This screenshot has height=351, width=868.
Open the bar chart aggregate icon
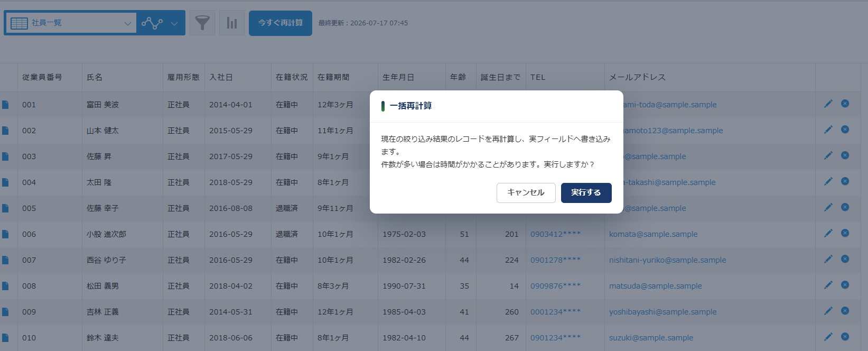pyautogui.click(x=232, y=23)
